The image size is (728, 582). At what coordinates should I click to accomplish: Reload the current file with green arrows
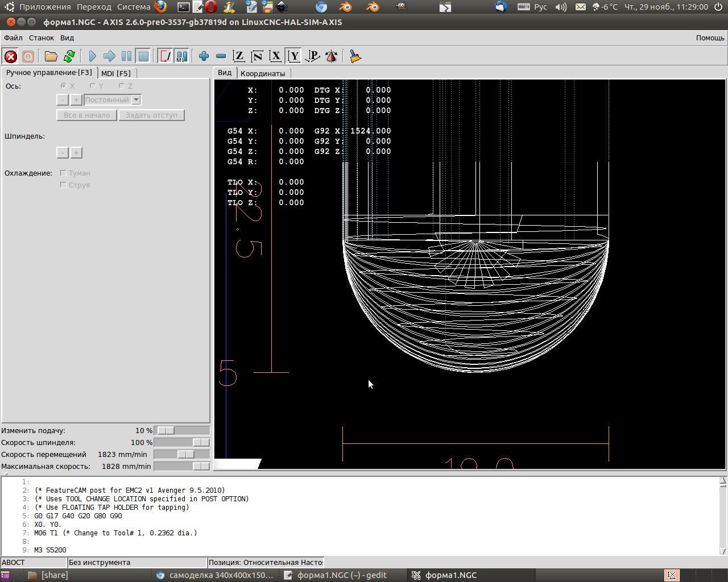point(69,56)
